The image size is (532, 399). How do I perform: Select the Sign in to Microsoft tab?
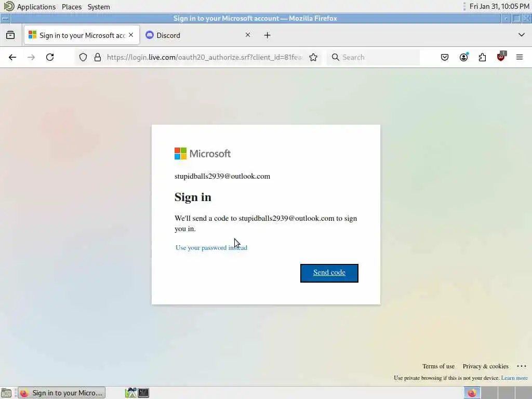82,35
